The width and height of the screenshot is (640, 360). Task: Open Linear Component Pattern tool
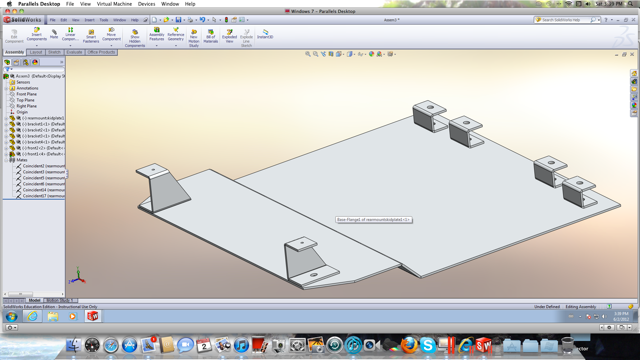click(70, 34)
